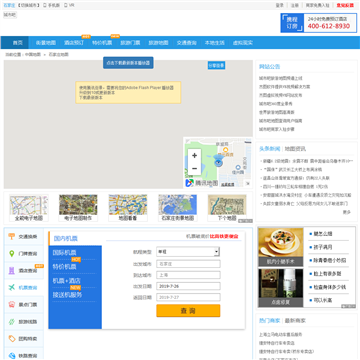Click the soup bowl ad image
This screenshot has height=360, width=360.
click(x=281, y=247)
